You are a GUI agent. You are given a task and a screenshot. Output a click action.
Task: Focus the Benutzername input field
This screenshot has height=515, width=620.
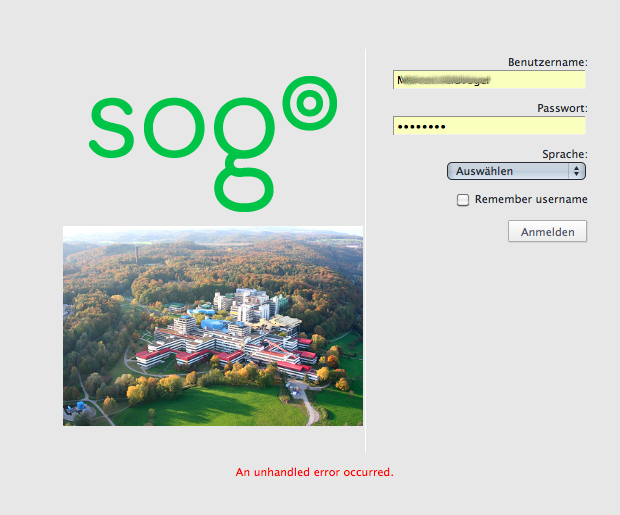[x=489, y=80]
